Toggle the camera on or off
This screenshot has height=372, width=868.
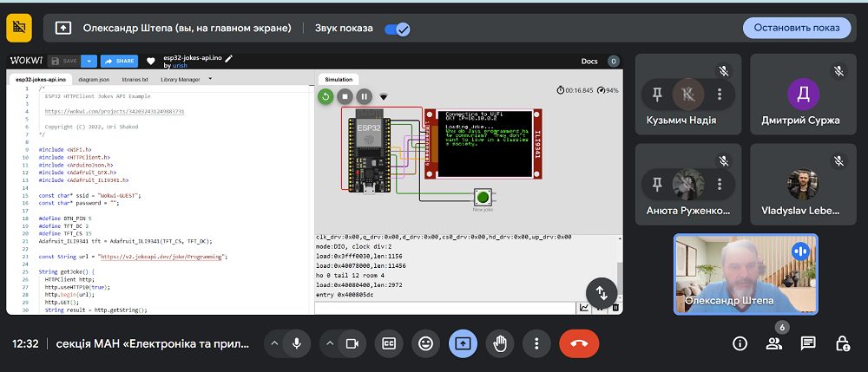[x=352, y=343]
